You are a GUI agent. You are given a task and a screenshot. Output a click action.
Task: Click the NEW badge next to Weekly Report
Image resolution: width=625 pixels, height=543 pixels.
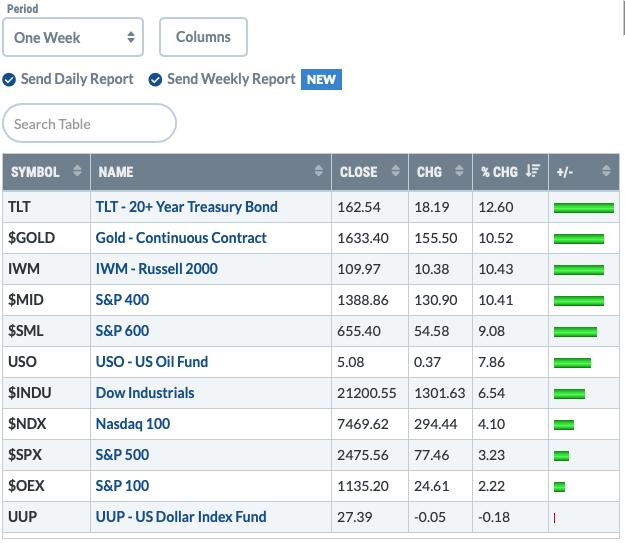[x=321, y=80]
